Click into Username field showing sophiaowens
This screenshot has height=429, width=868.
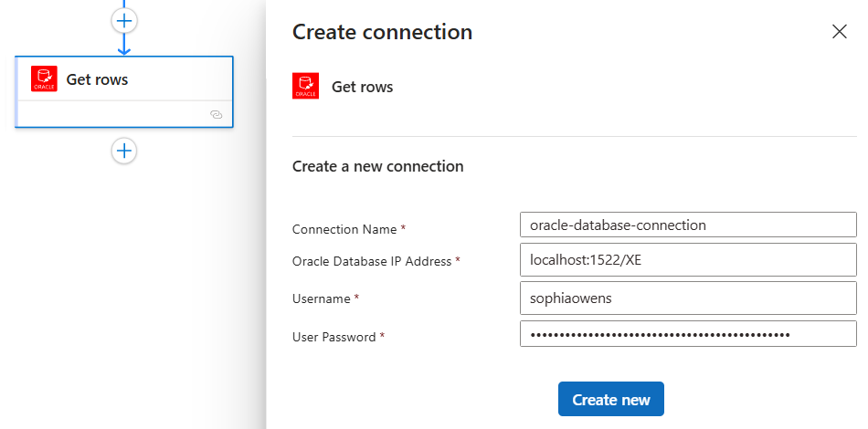688,298
